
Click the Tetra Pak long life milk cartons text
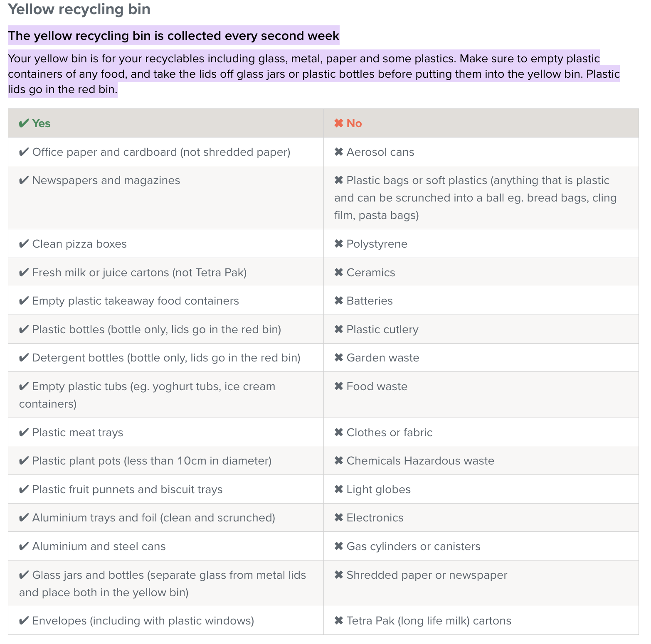(429, 621)
